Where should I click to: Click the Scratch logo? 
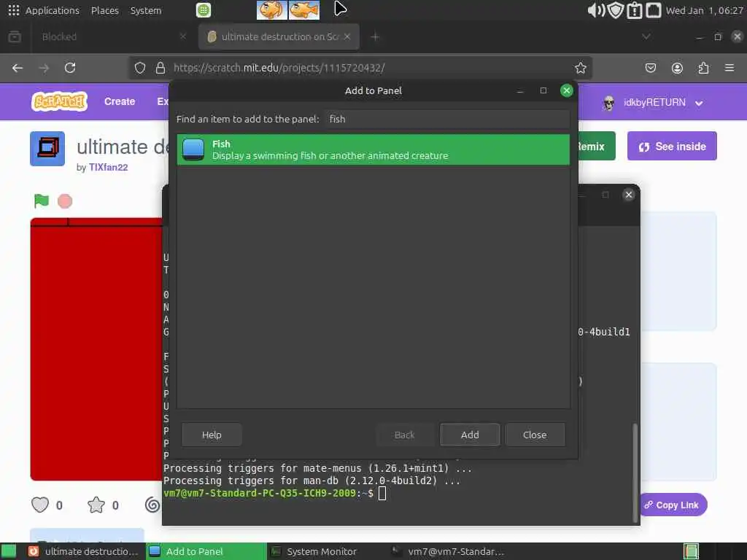coord(59,101)
